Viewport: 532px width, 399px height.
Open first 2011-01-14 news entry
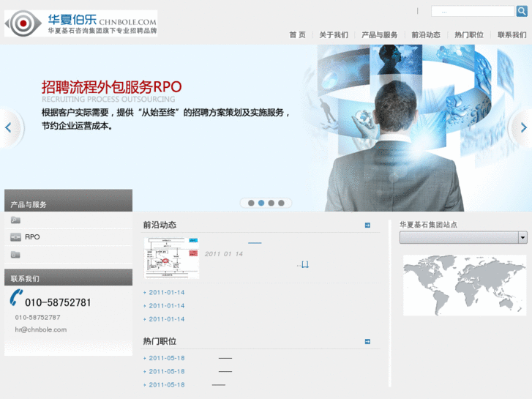(167, 292)
